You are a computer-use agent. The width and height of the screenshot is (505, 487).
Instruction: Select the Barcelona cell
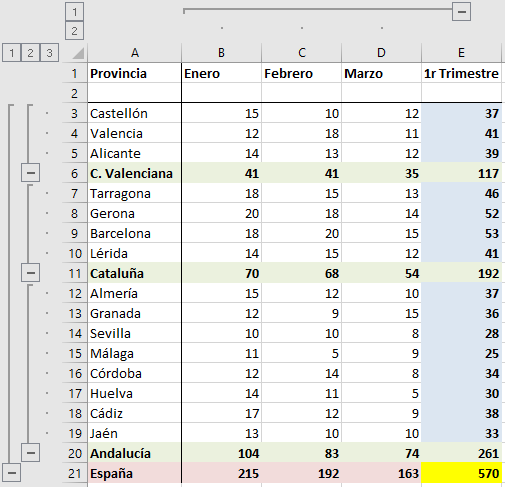click(135, 233)
